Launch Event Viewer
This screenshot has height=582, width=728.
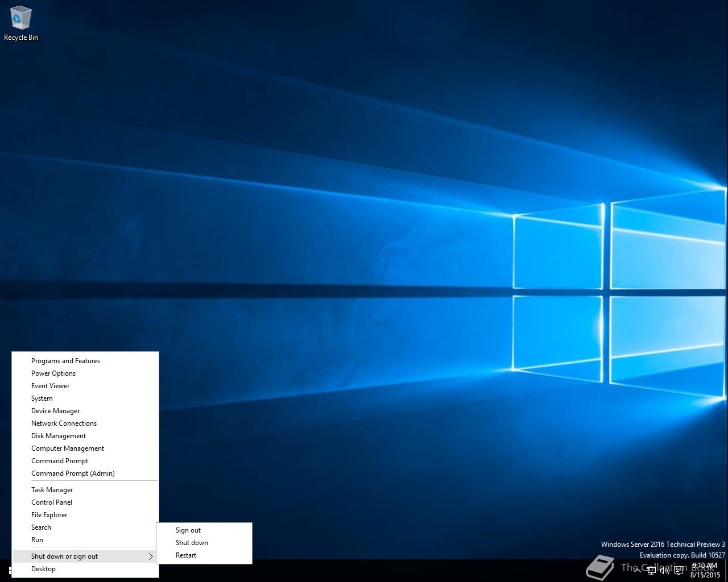85,386
